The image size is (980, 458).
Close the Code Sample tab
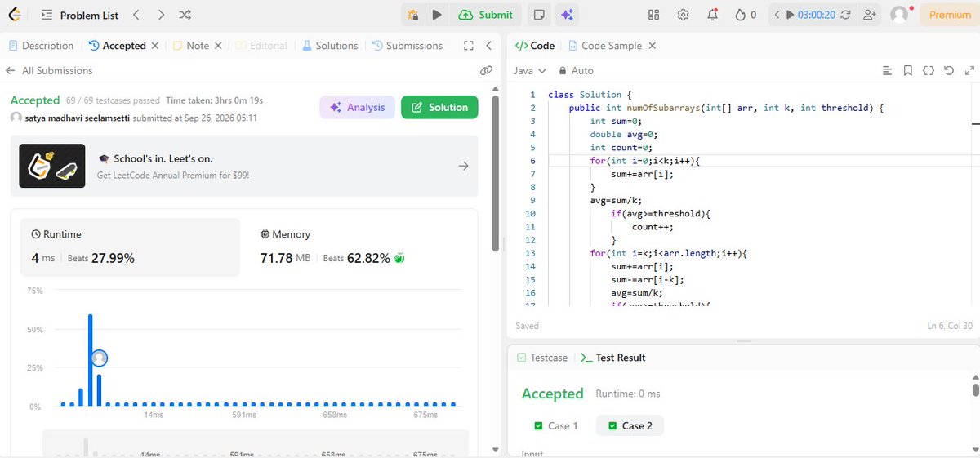(x=652, y=46)
